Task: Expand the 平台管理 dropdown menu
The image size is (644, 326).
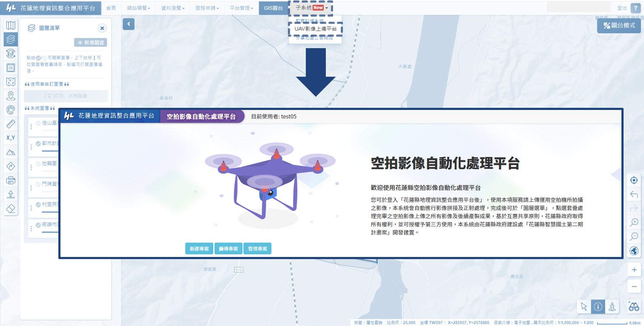Action: pos(241,8)
